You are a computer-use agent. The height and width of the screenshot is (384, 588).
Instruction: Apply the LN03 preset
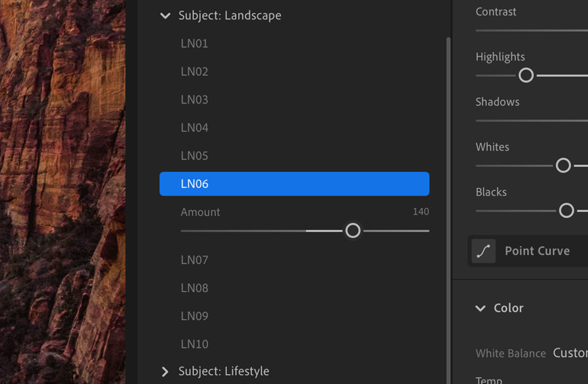[x=194, y=99]
